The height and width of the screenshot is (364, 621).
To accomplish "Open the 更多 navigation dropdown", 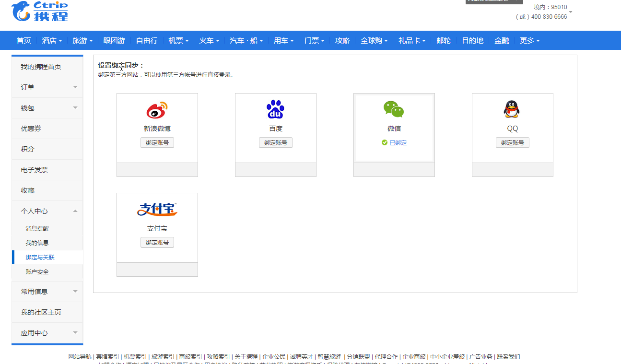I will tap(530, 41).
